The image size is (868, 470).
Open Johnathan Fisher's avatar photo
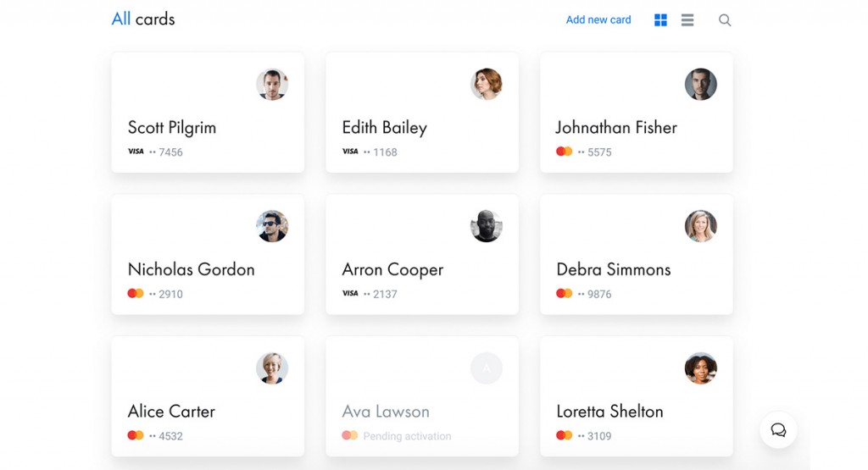701,85
